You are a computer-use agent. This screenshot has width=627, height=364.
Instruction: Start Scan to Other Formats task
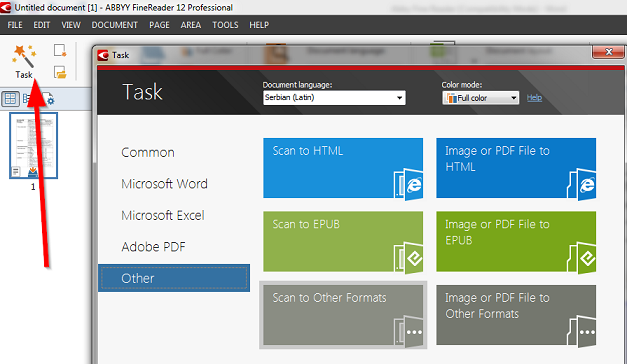click(x=343, y=315)
